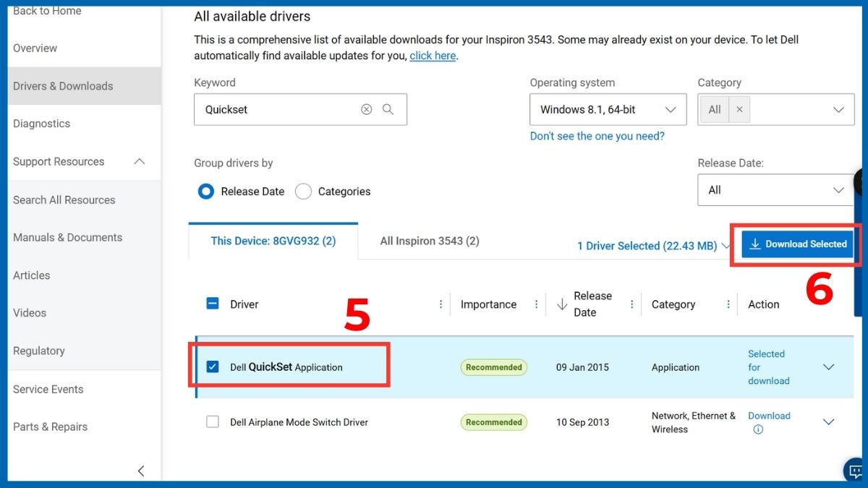Viewport: 868px width, 488px height.
Task: Click the Recommended badge in QuickSet row
Action: point(494,367)
